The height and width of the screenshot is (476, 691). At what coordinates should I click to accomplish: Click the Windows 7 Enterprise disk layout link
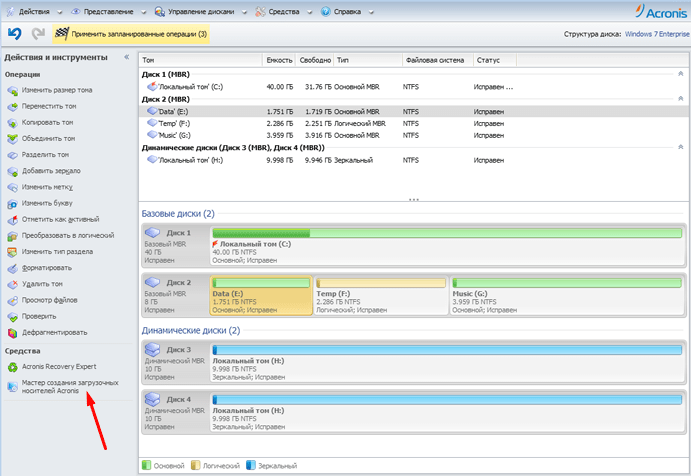click(x=657, y=34)
